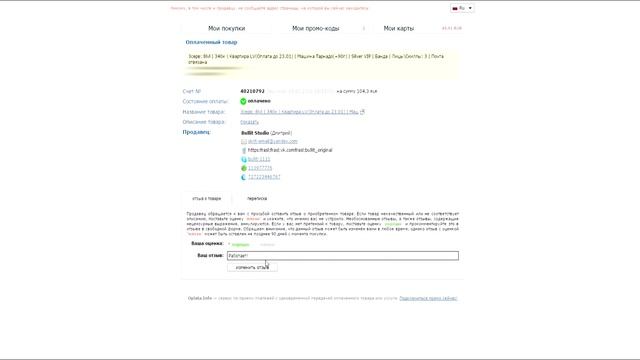Click the envelope icon beside seller email
640x360 pixels.
tap(244, 141)
